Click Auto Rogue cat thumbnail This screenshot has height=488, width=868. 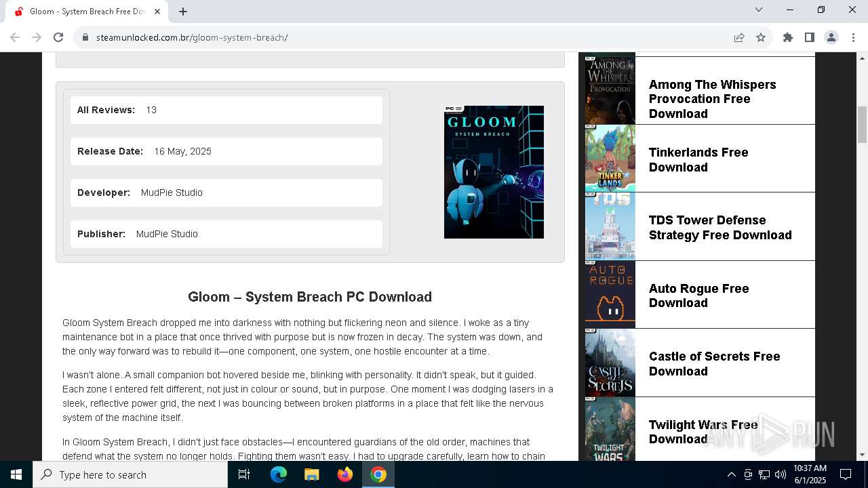[x=610, y=294]
